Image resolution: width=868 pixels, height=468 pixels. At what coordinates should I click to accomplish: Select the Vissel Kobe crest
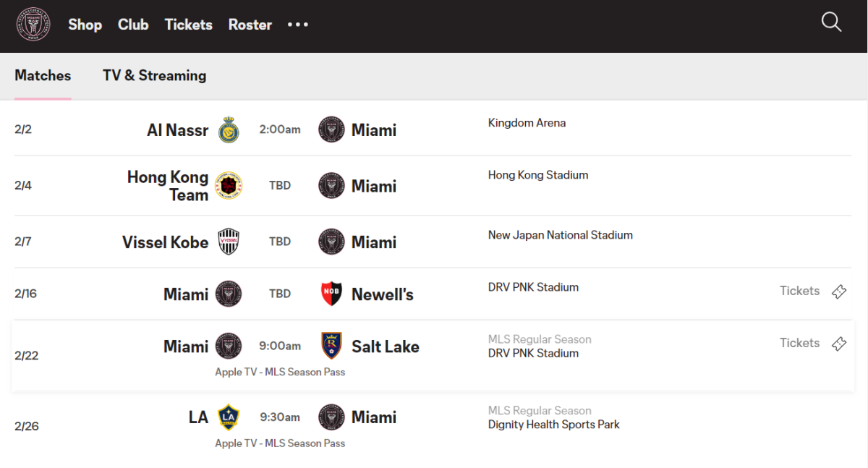229,242
